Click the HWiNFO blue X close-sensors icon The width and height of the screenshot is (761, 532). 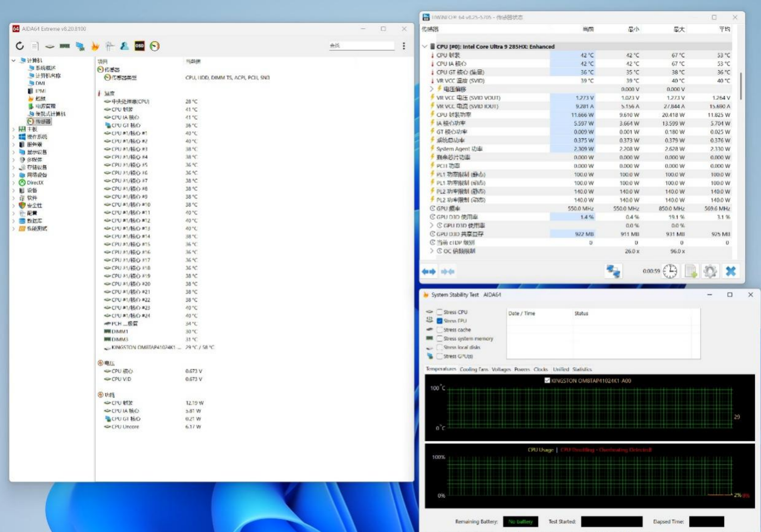(730, 271)
